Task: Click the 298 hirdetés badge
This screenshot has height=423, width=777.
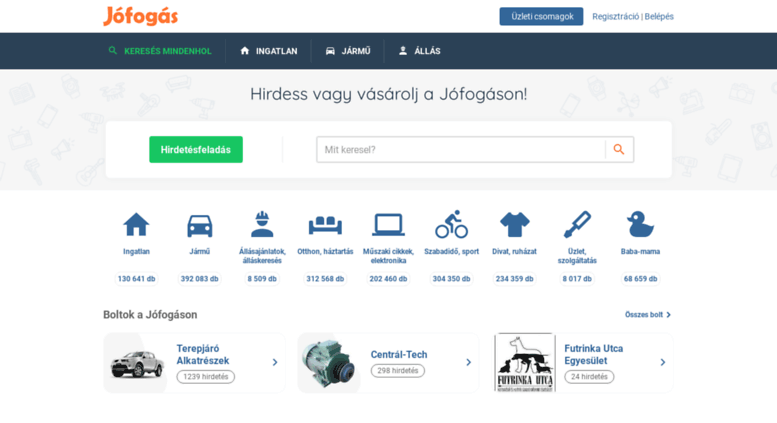Action: [x=398, y=370]
